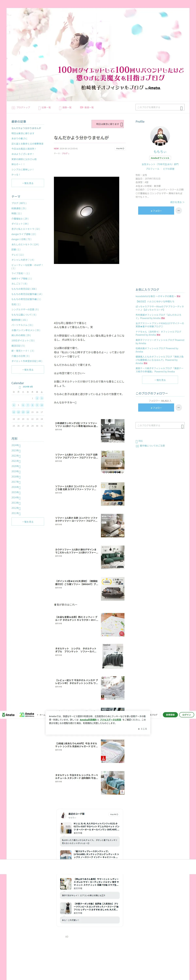Open 大人サロペットパンツ product link
Screen dimensions: 196x980
96,827
